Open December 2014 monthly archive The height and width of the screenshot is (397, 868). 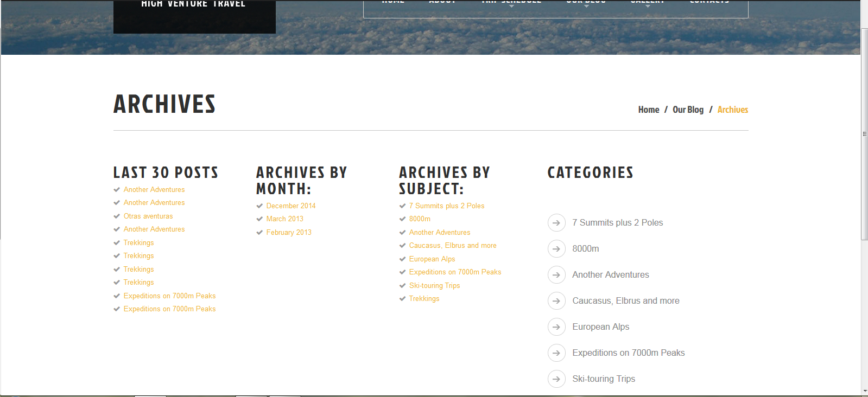click(x=291, y=206)
